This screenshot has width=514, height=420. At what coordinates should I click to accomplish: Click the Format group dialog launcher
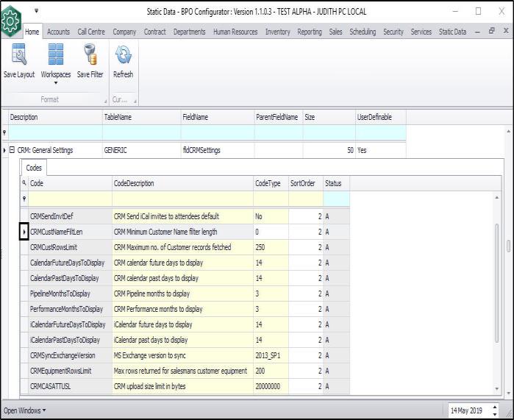pos(104,100)
